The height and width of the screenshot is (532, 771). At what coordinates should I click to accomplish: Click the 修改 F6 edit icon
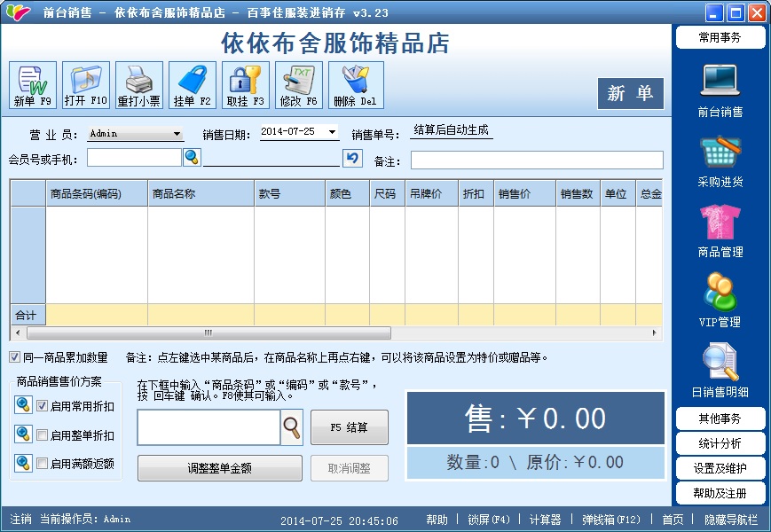[x=298, y=85]
